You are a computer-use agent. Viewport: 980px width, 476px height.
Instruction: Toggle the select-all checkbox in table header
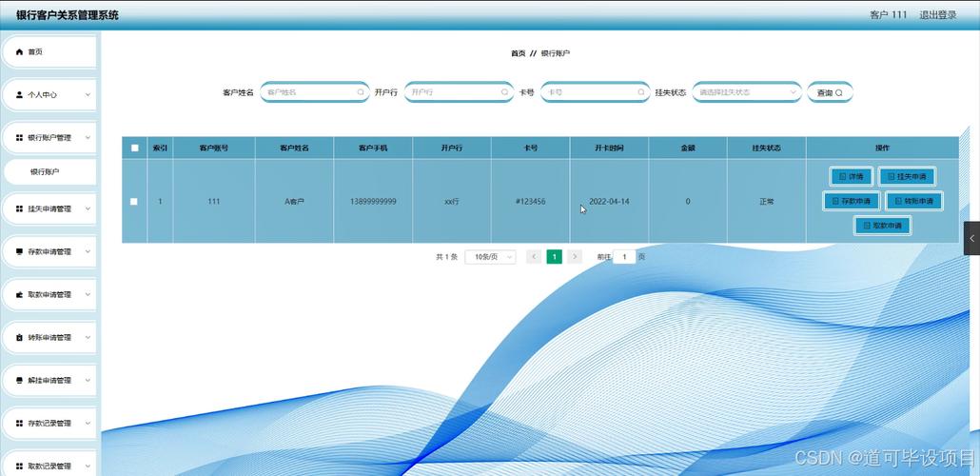click(134, 149)
